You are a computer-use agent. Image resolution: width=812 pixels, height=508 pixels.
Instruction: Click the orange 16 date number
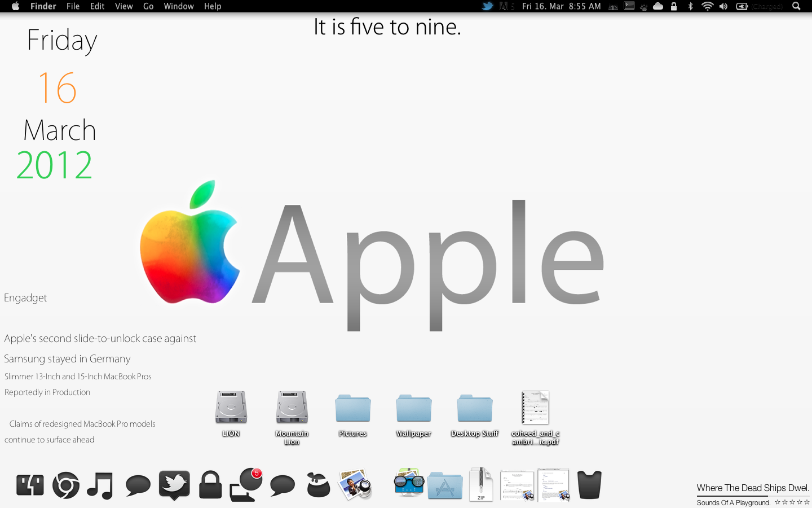coord(57,87)
